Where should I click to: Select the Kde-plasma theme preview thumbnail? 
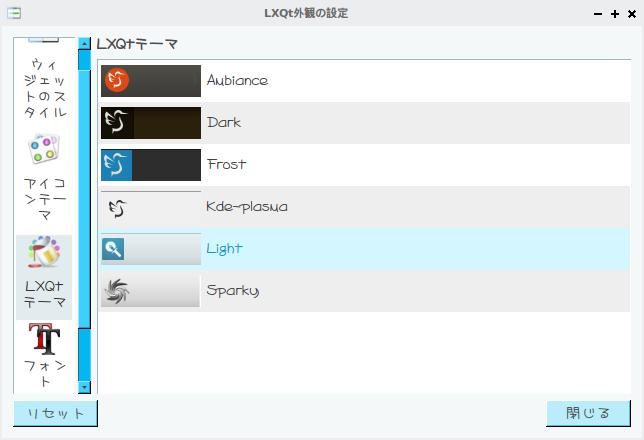click(151, 207)
